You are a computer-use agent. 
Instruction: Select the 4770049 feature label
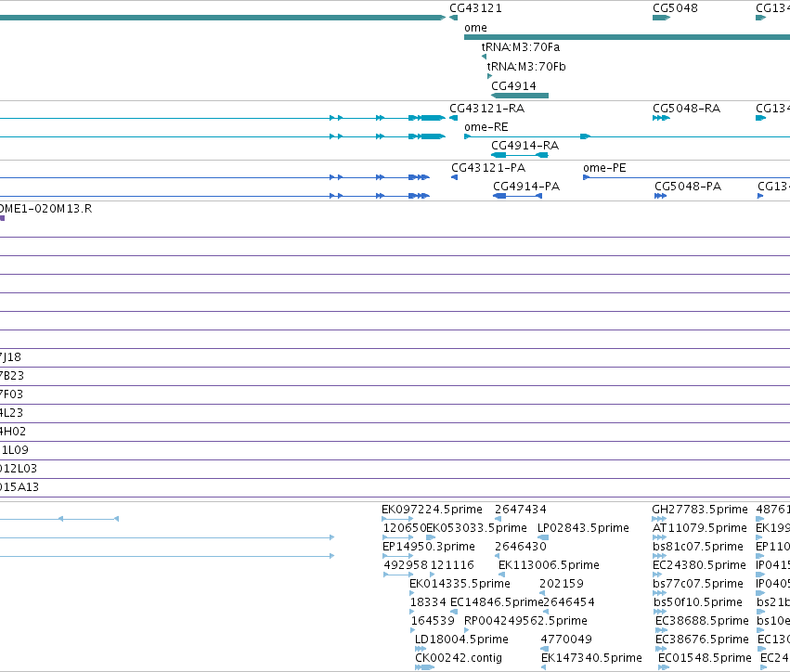pos(566,640)
